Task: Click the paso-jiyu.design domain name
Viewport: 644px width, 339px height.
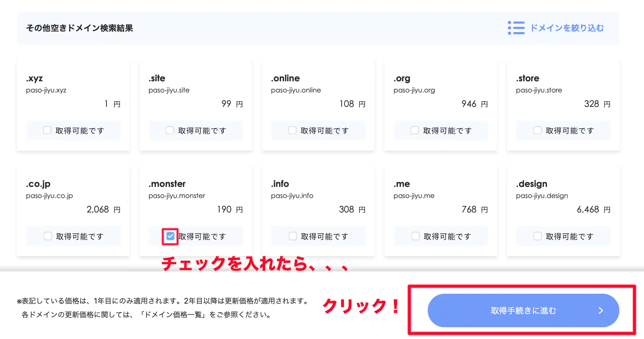Action: click(542, 196)
